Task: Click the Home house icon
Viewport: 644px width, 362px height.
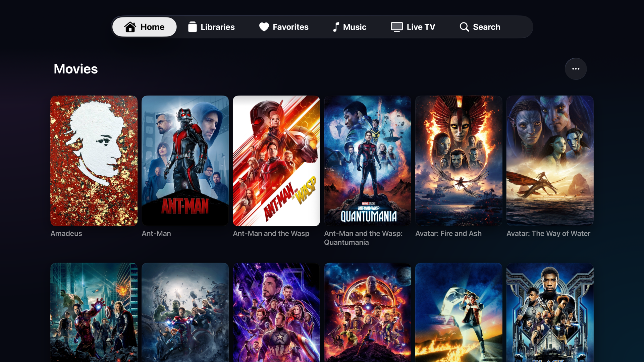Action: (130, 27)
